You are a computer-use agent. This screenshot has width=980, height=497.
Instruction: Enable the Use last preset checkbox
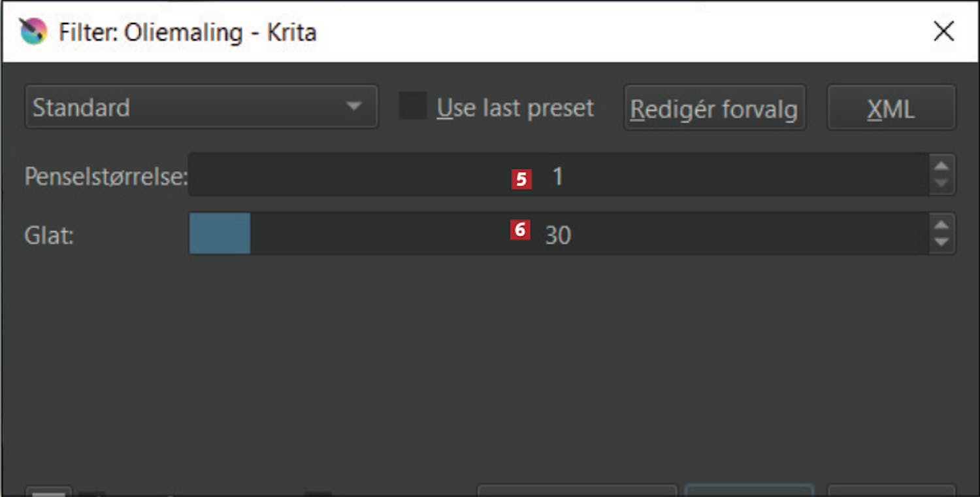pos(413,106)
